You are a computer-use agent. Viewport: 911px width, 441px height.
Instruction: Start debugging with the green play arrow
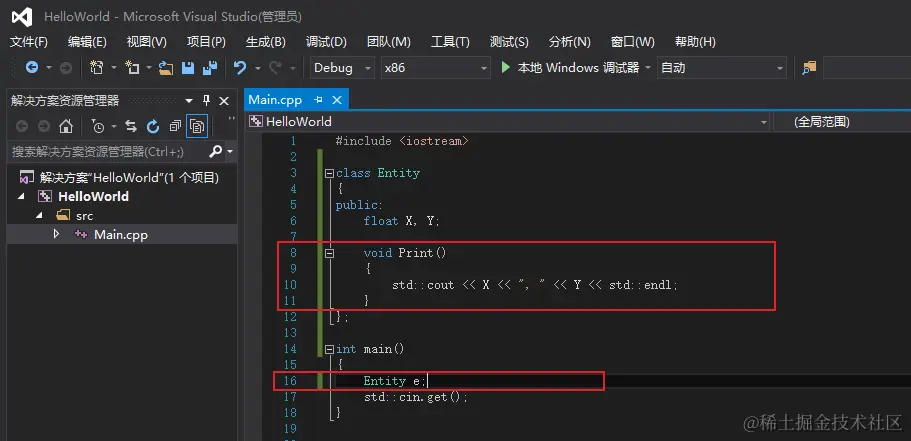click(x=505, y=67)
